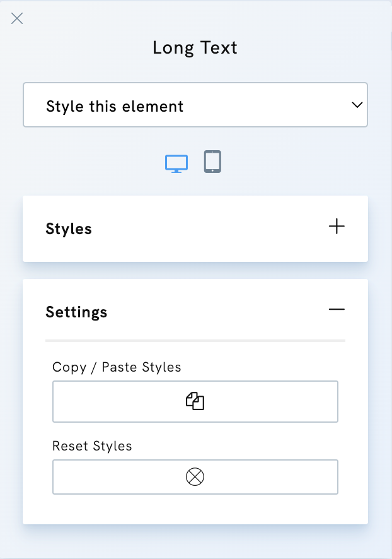Open the Style this element dropdown
The height and width of the screenshot is (559, 392).
click(x=195, y=105)
